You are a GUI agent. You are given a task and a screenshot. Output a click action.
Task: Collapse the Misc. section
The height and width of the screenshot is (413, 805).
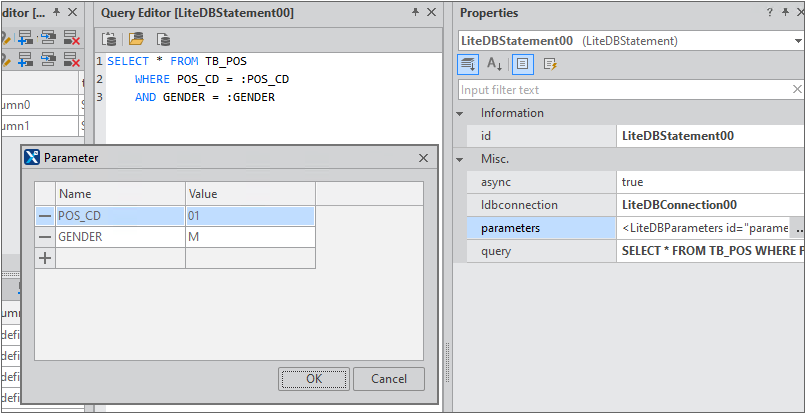(x=461, y=159)
